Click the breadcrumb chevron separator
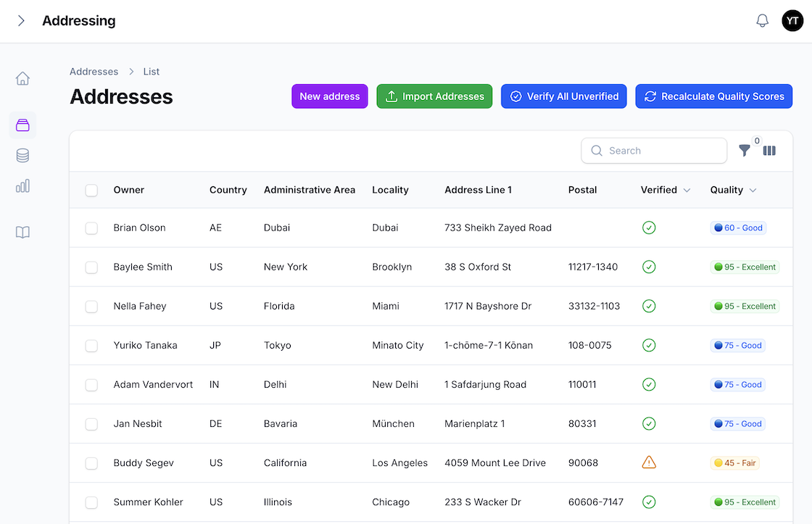This screenshot has height=524, width=812. pos(131,72)
